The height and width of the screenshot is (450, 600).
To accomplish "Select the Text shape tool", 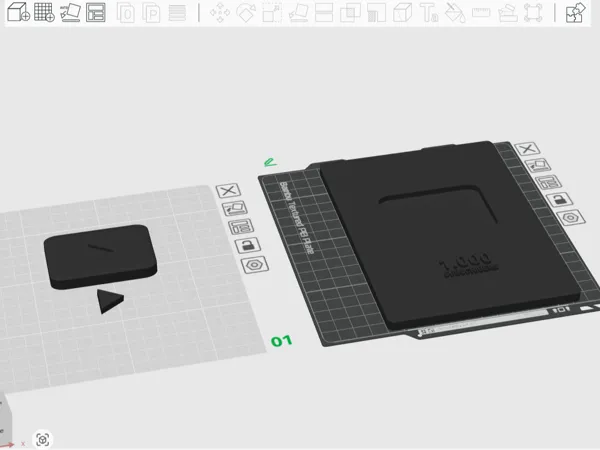I will coord(429,13).
